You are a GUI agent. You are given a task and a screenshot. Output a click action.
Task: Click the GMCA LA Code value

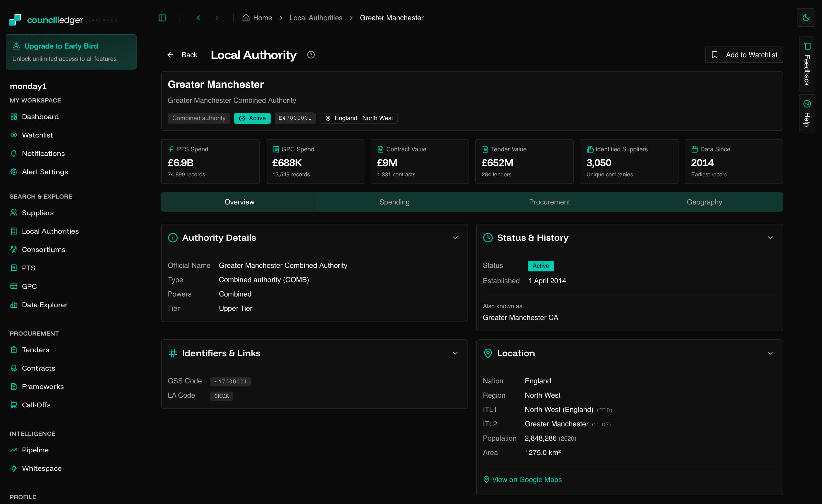221,396
